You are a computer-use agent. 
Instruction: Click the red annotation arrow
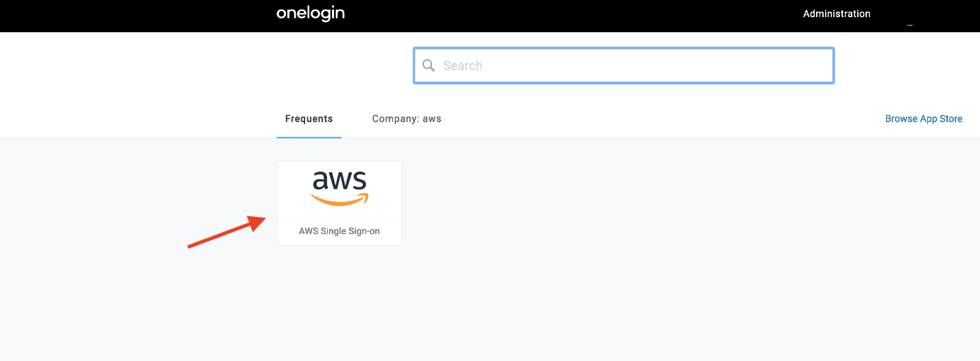tap(227, 232)
